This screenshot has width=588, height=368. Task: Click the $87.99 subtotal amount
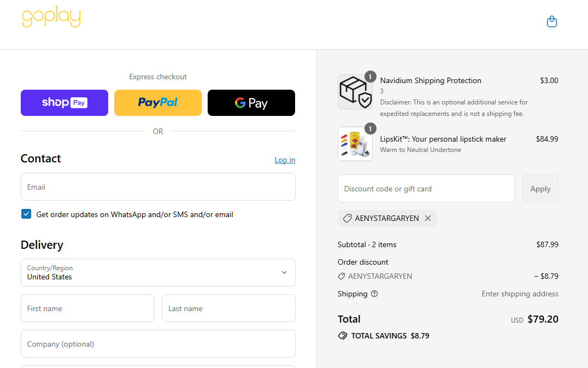point(547,244)
